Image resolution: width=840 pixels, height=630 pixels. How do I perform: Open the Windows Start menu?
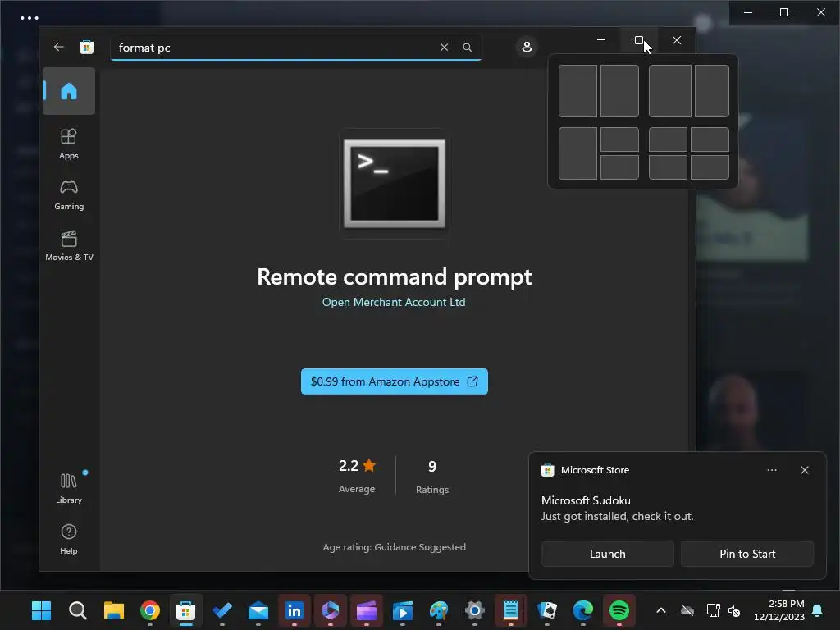pyautogui.click(x=41, y=610)
